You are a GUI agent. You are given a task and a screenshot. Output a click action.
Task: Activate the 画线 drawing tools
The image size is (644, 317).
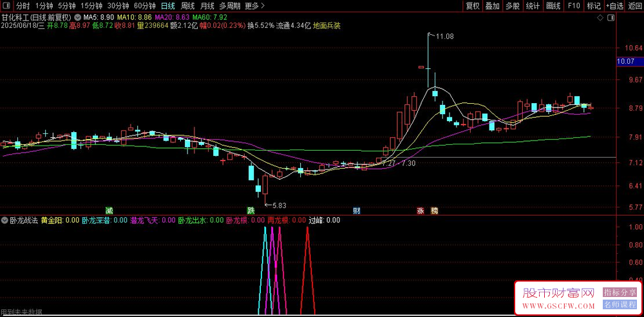click(x=553, y=6)
